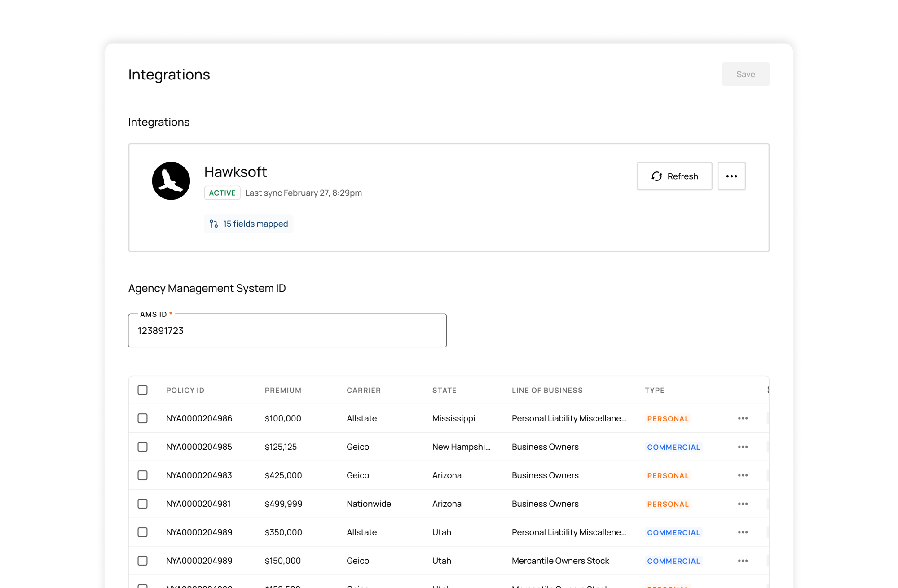Viewport: 898px width, 588px height.
Task: Click the three-dot menu icon for Hawksoft
Action: point(731,176)
